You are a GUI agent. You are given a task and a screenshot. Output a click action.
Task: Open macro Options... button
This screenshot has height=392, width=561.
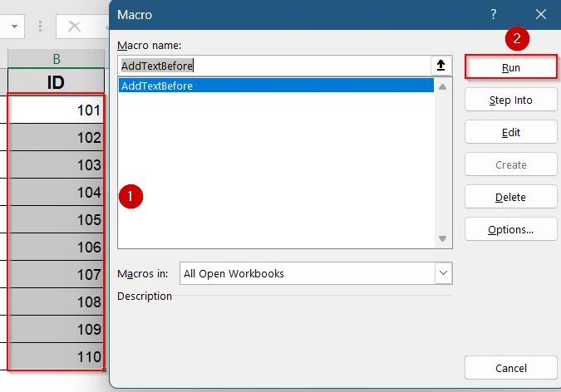click(511, 229)
